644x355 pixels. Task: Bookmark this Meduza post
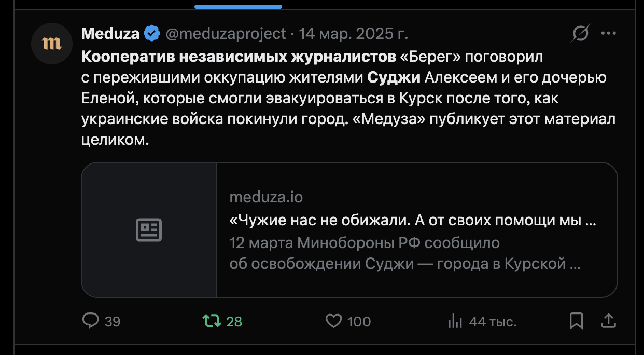(x=576, y=321)
